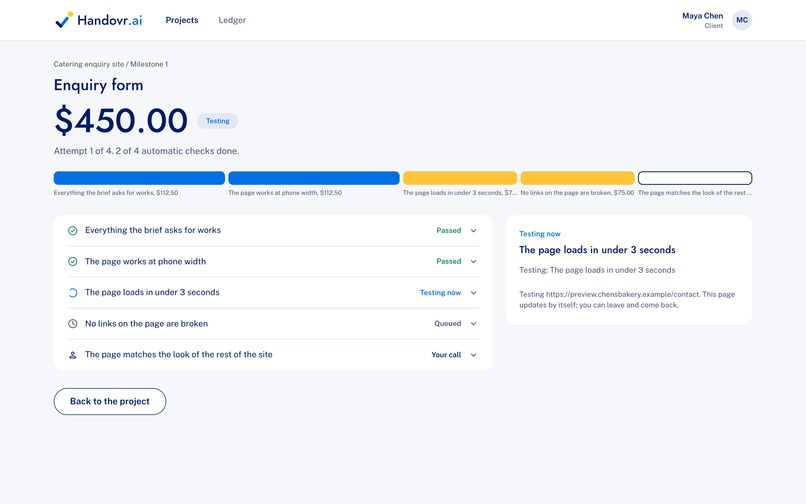Image resolution: width=806 pixels, height=504 pixels.
Task: Expand 'The page matches the look' row chevron
Action: click(473, 355)
